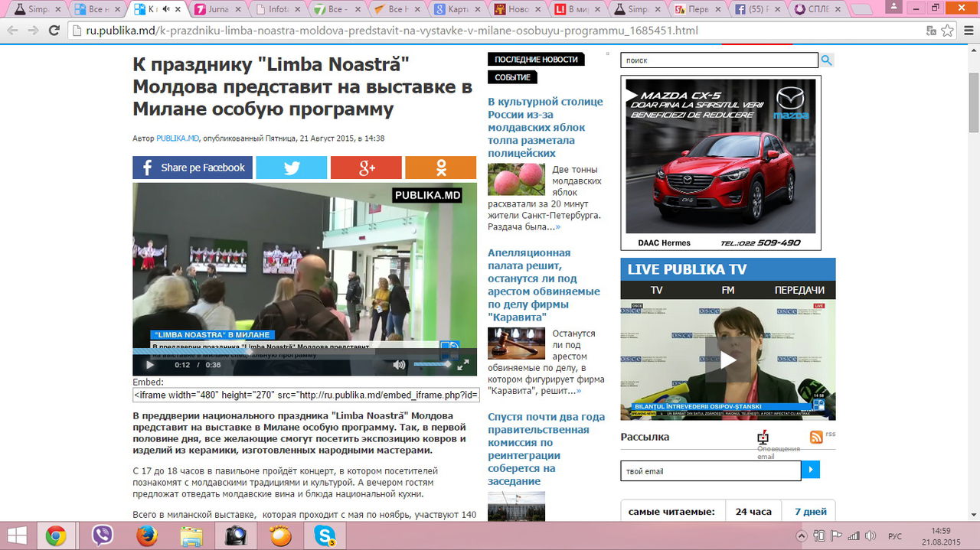Open Viber from the taskbar
Image resolution: width=980 pixels, height=550 pixels.
coord(101,535)
